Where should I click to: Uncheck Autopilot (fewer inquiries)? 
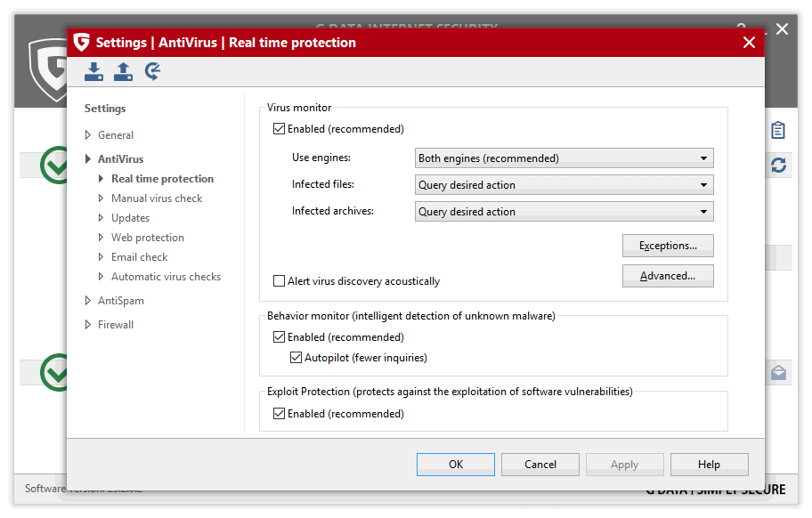coord(297,358)
